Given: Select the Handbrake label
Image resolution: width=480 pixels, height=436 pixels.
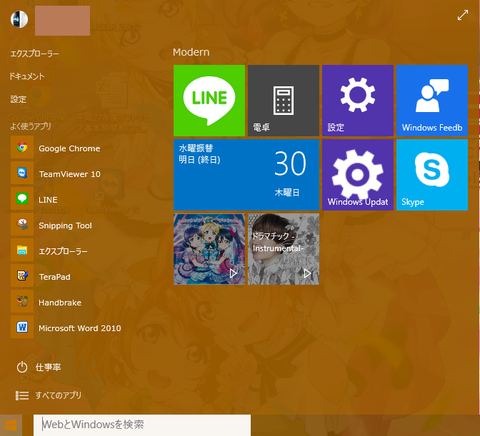Looking at the screenshot, I should [x=60, y=303].
